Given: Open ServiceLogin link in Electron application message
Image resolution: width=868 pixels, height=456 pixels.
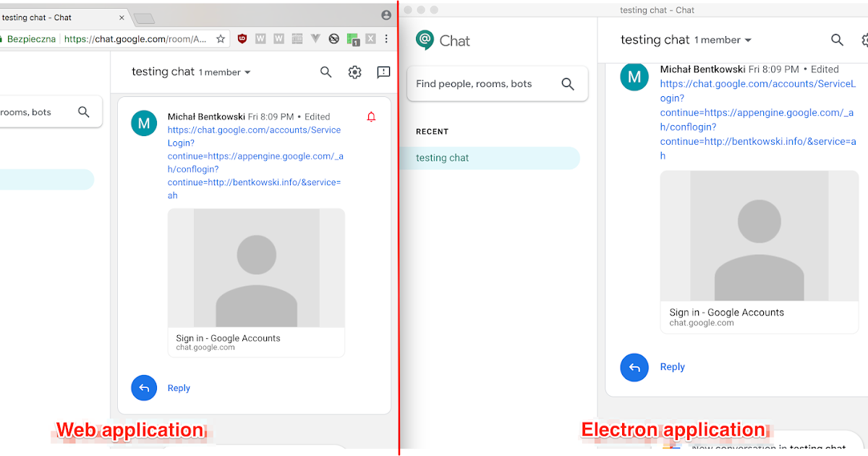Looking at the screenshot, I should [x=758, y=119].
